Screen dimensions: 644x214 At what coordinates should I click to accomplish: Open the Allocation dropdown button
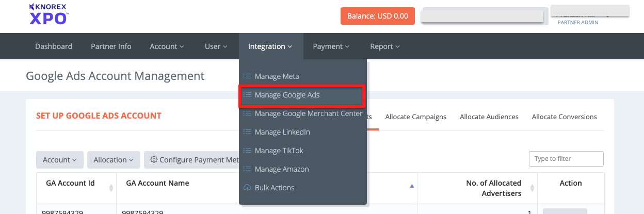coord(114,160)
